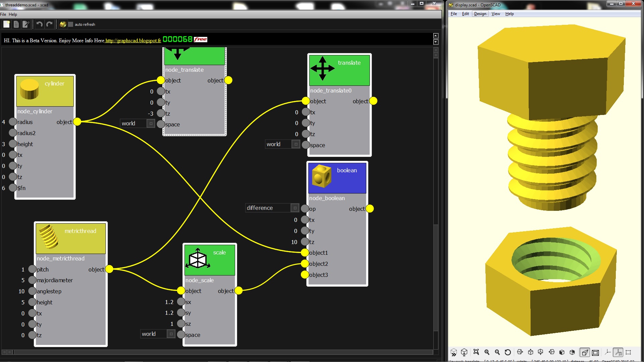
Task: Switch to Front view in OpenSCAD
Action: [562, 352]
